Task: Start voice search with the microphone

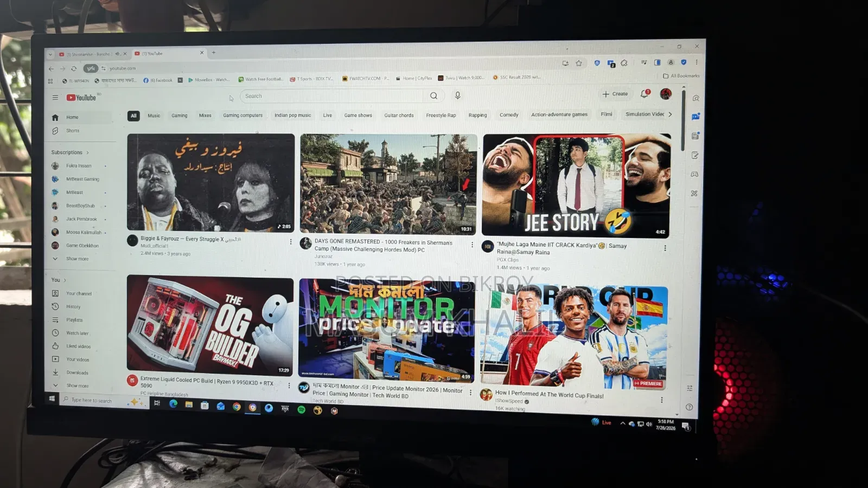Action: [458, 95]
